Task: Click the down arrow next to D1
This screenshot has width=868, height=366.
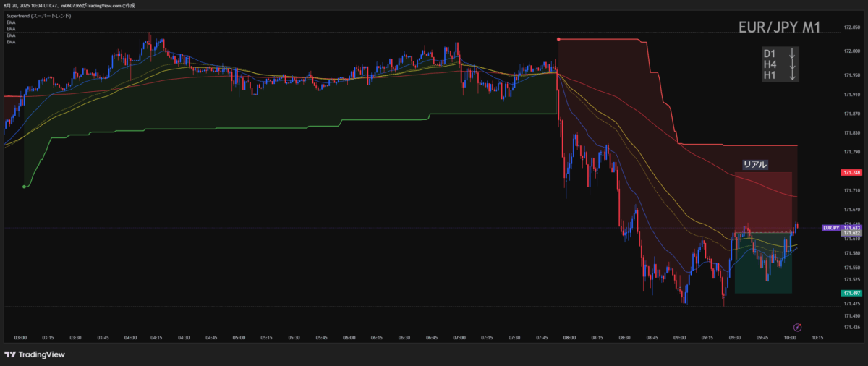Action: coord(792,54)
